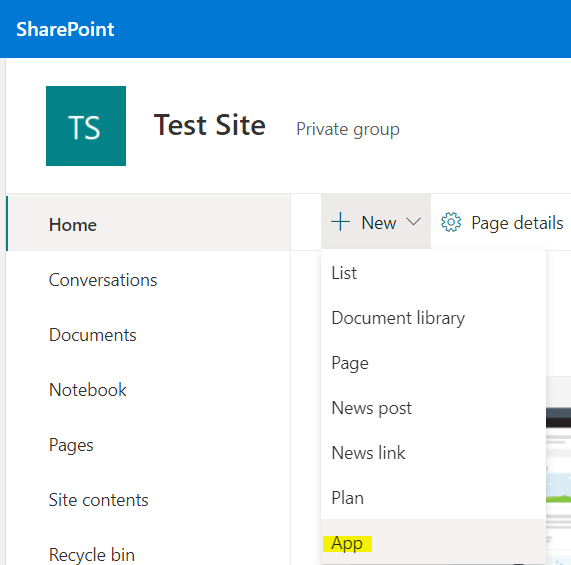The height and width of the screenshot is (565, 571).
Task: Click the New button label
Action: [379, 222]
